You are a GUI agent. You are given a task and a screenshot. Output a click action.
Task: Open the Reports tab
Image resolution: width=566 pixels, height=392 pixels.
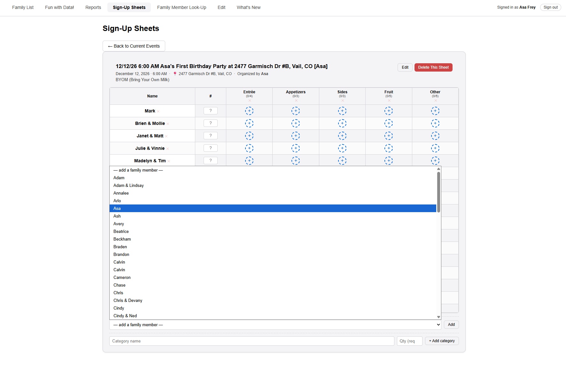point(93,7)
